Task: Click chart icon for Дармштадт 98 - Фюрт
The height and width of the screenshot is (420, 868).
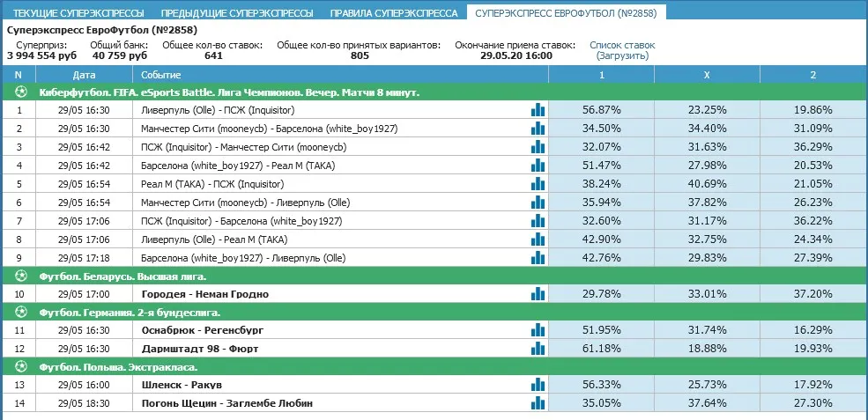Action: click(538, 349)
